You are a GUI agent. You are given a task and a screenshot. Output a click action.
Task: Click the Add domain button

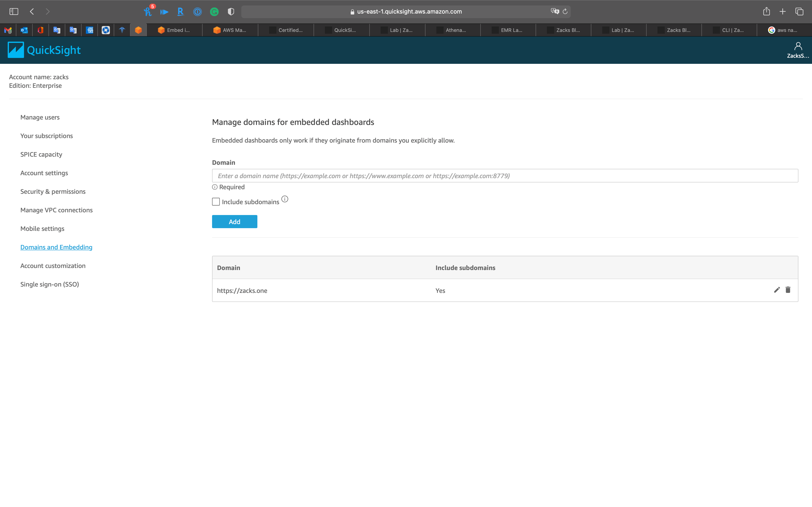click(x=234, y=221)
